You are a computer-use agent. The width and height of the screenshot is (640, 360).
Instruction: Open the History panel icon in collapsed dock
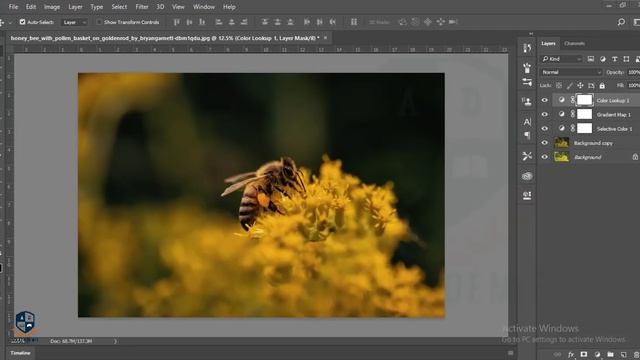(x=527, y=48)
